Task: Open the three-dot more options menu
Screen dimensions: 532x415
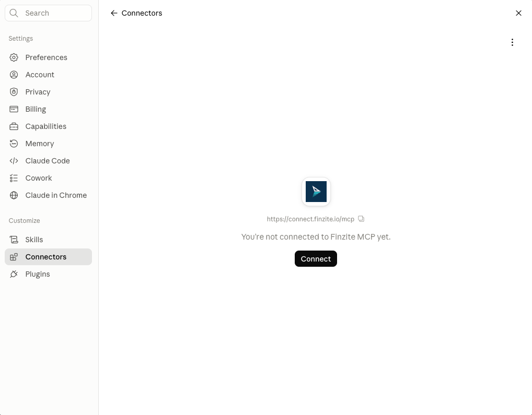Action: (512, 42)
